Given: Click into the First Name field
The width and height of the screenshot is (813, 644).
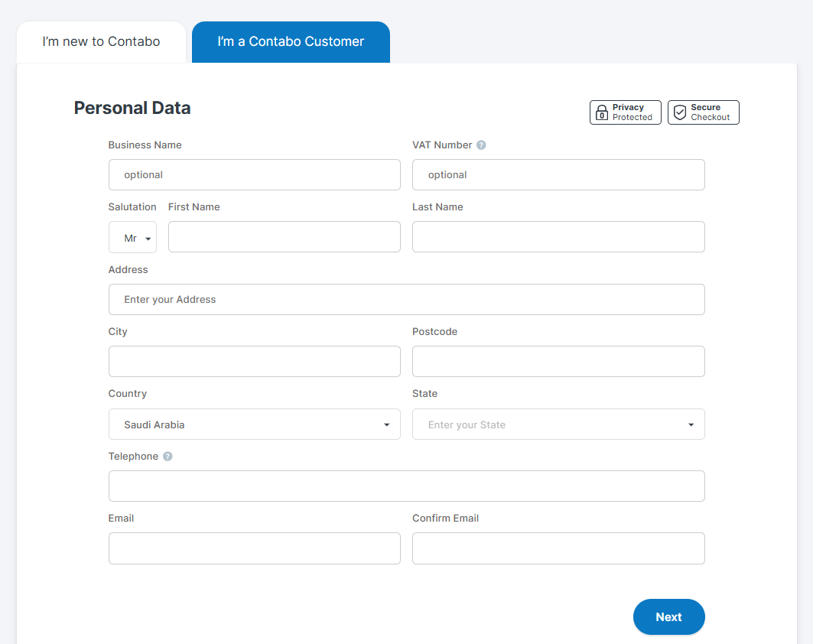Looking at the screenshot, I should (x=285, y=237).
